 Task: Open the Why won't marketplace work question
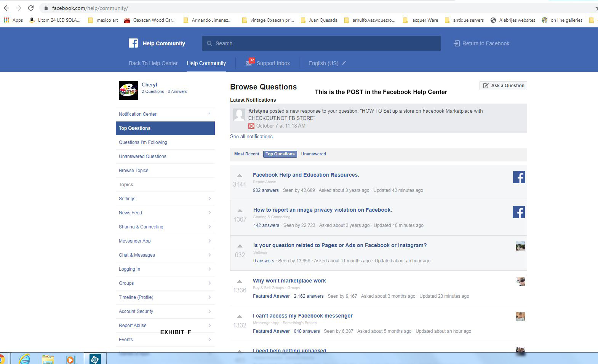point(289,281)
